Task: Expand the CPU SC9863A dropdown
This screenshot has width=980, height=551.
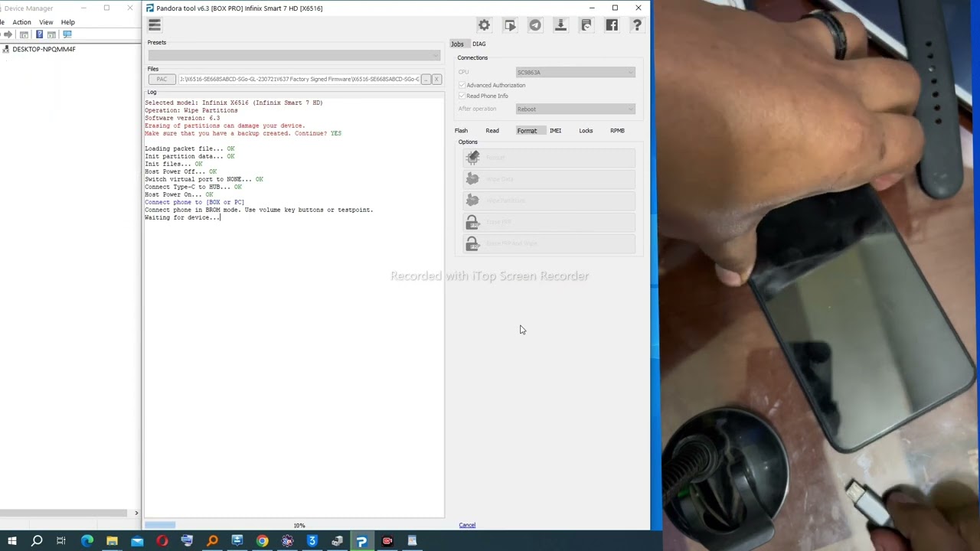Action: [576, 72]
